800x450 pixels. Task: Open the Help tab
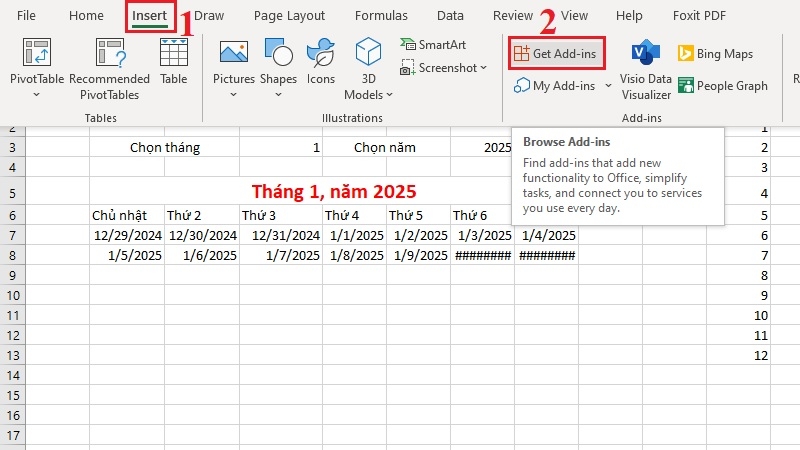[629, 15]
